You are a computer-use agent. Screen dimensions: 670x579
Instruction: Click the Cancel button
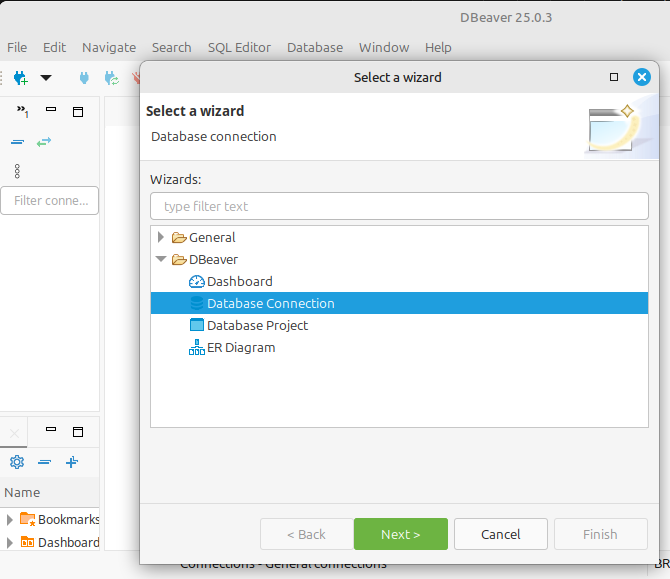500,534
